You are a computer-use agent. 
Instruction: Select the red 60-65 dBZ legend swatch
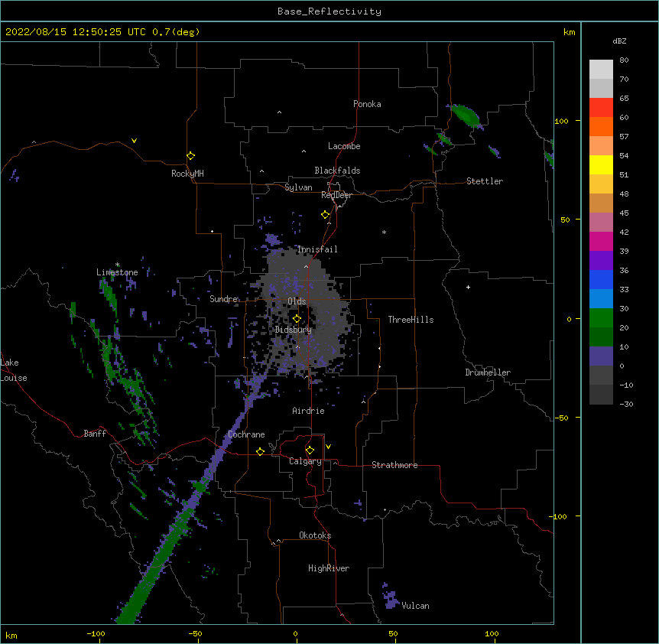(x=601, y=108)
